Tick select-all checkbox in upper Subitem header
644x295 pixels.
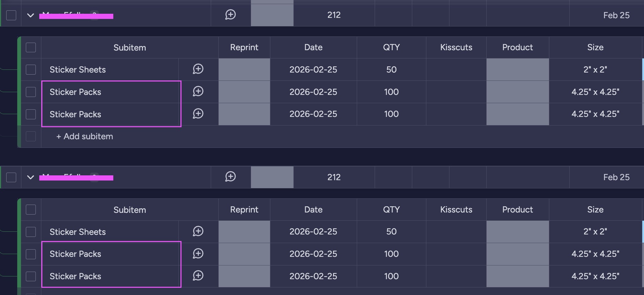click(31, 47)
